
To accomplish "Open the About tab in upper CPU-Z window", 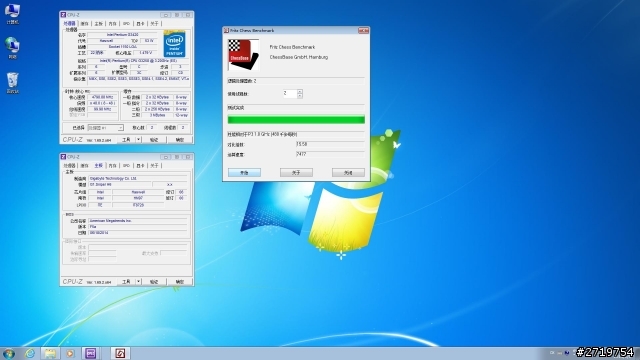I will [x=154, y=24].
